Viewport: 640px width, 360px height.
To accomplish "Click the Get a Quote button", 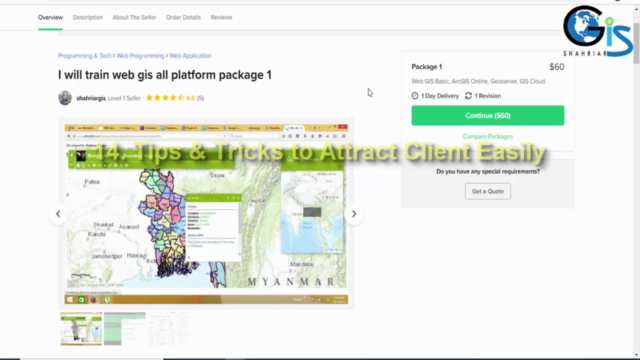I will pos(488,191).
